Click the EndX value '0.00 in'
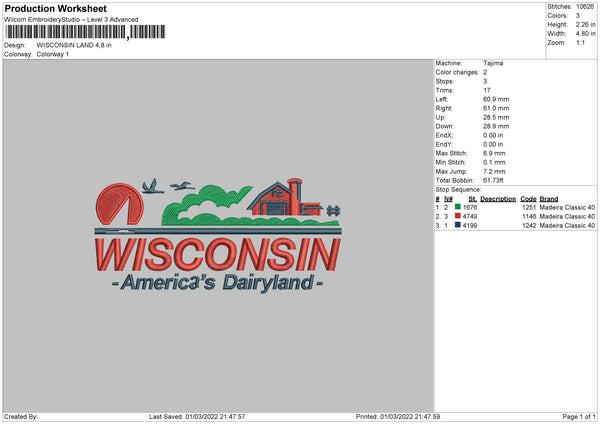Screen dimensions: 600x424 click(x=493, y=135)
